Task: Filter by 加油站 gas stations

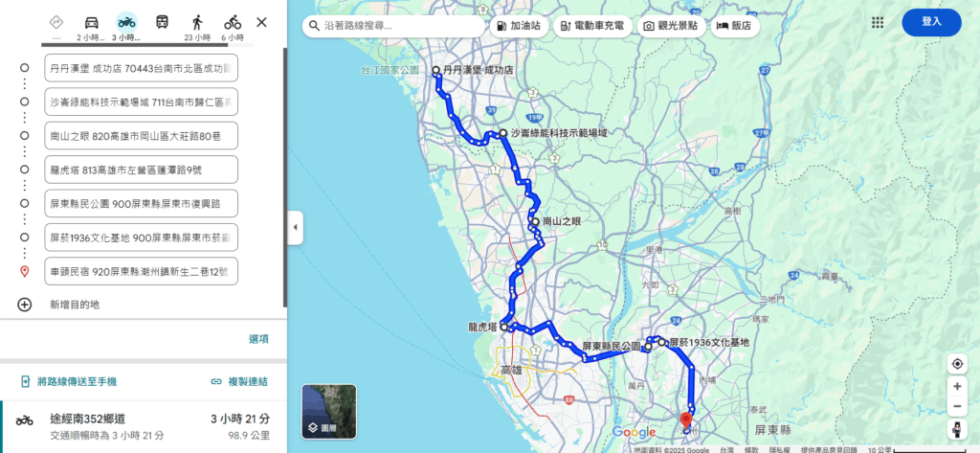Action: (520, 26)
